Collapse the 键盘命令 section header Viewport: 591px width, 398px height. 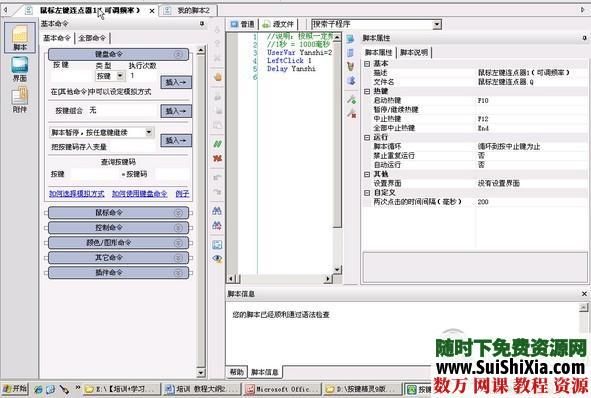118,54
